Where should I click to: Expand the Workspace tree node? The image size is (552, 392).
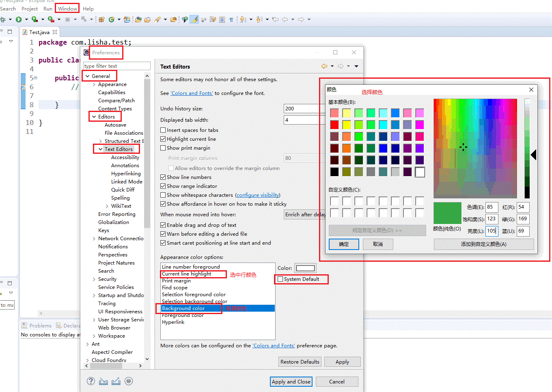pyautogui.click(x=94, y=336)
